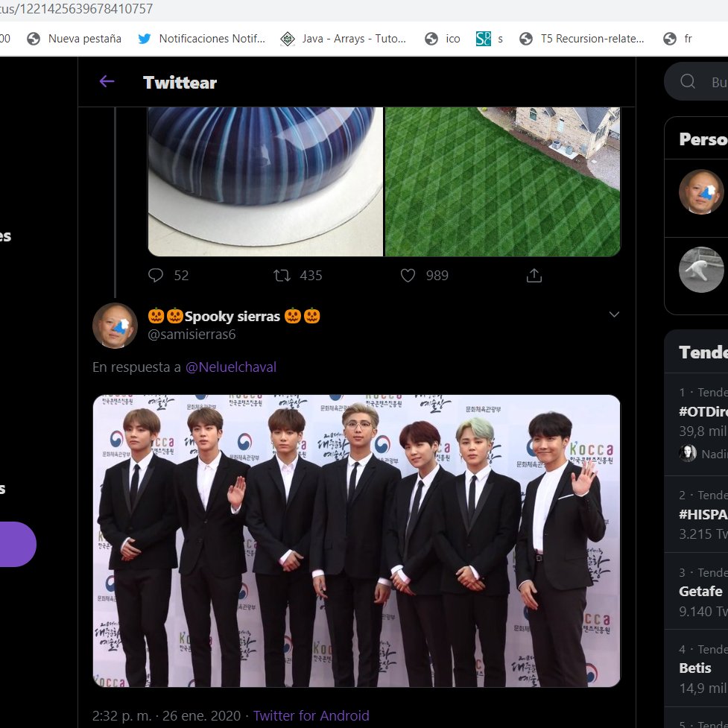Open the #OTDirecto trending topic
The height and width of the screenshot is (728, 728).
click(703, 412)
